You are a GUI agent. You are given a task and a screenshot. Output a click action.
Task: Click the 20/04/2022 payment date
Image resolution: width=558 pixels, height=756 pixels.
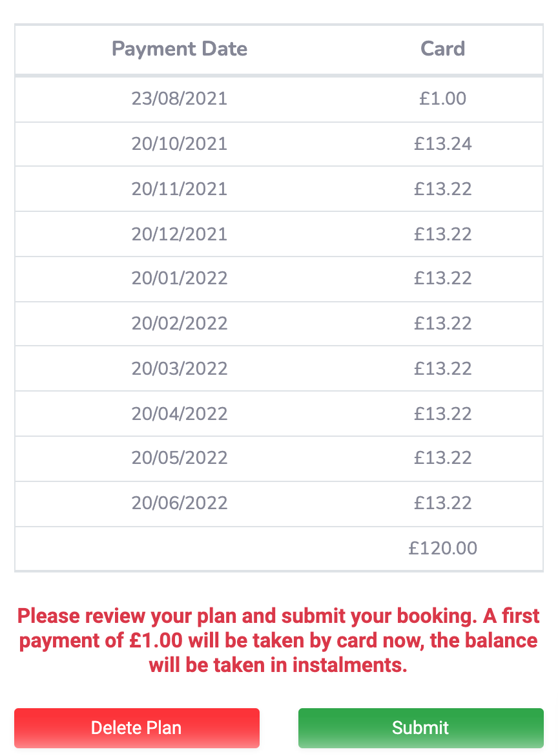click(180, 414)
